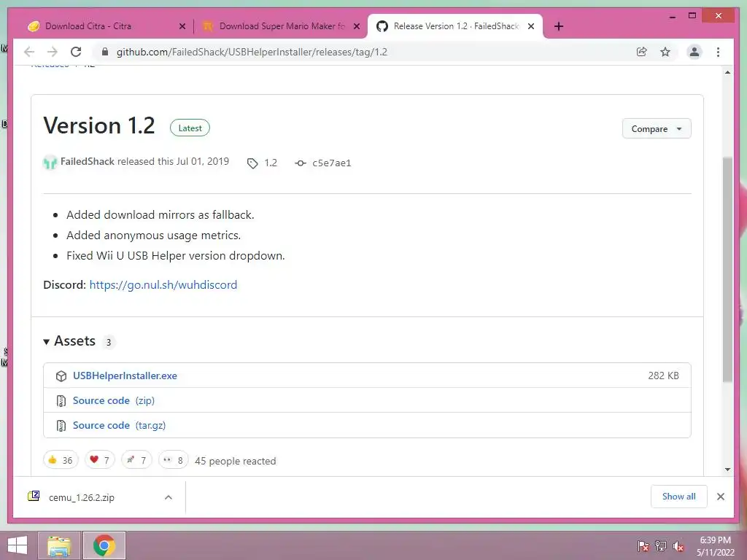Click the 45 people reacted text
This screenshot has height=560, width=747.
point(236,461)
